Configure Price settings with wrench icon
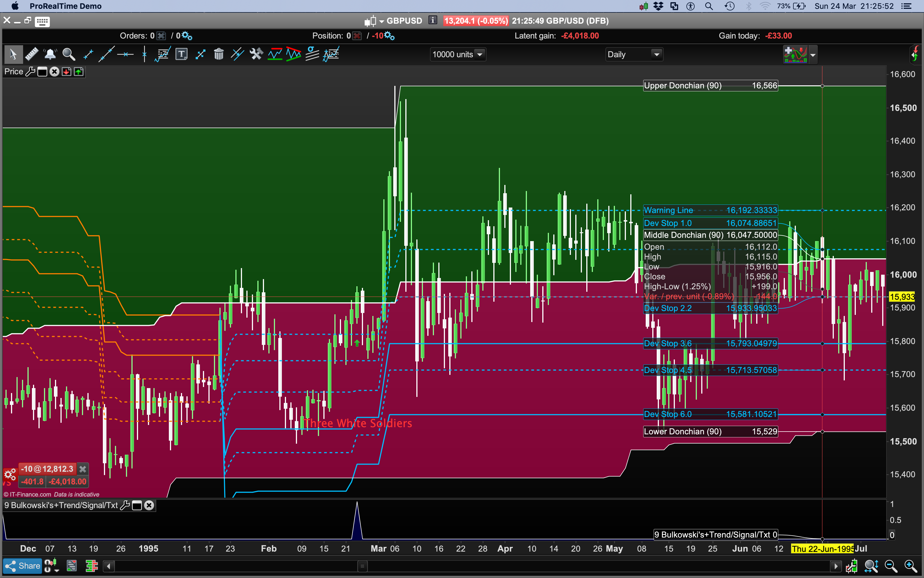The image size is (924, 578). 30,72
